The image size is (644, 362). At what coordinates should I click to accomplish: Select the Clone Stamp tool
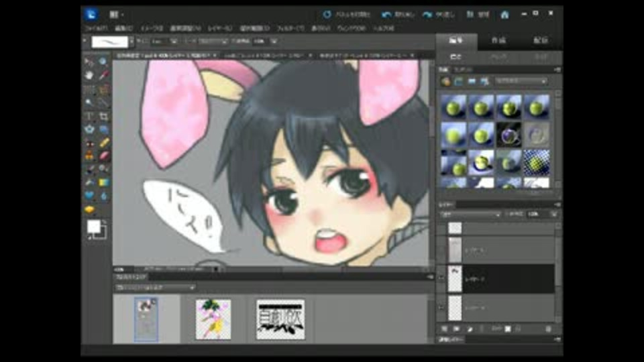(89, 156)
